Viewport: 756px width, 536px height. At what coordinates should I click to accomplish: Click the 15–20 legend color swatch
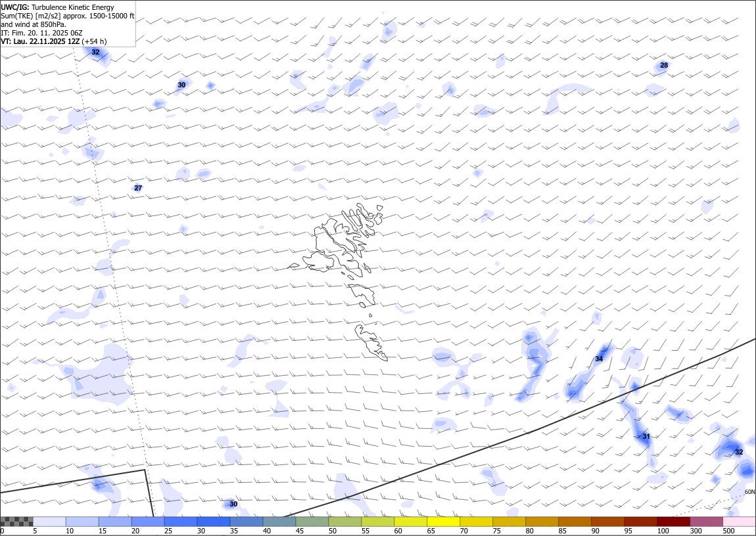click(x=115, y=522)
